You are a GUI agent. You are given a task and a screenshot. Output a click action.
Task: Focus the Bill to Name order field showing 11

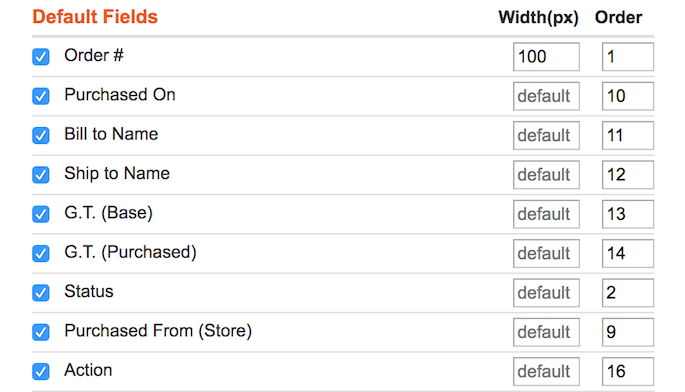coord(628,135)
